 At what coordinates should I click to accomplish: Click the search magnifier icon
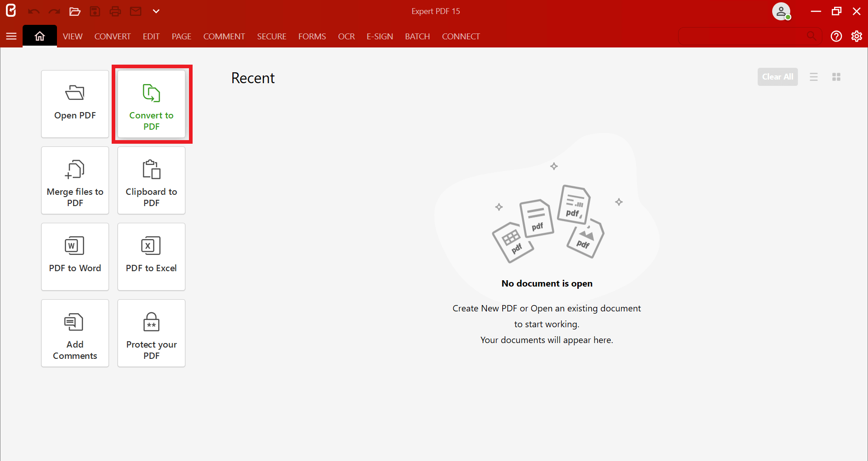812,36
